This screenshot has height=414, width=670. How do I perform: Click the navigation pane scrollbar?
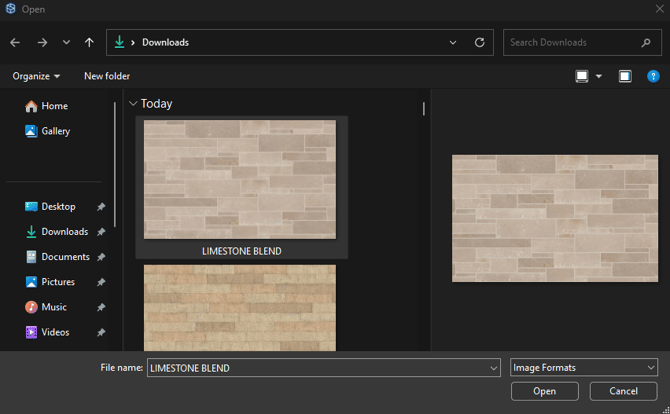[115, 164]
